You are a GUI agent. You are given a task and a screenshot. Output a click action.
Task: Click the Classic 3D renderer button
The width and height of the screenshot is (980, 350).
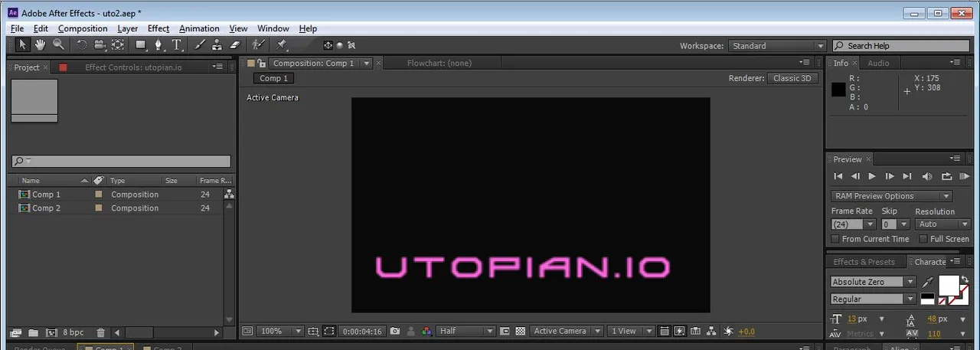tap(792, 78)
